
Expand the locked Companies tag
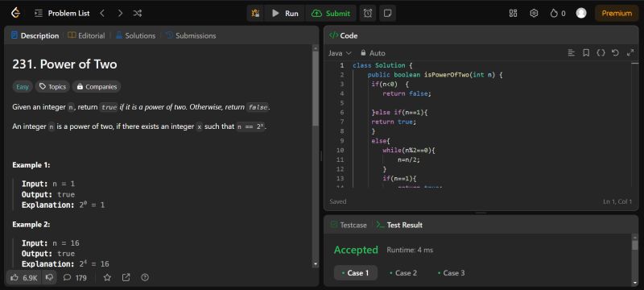97,87
